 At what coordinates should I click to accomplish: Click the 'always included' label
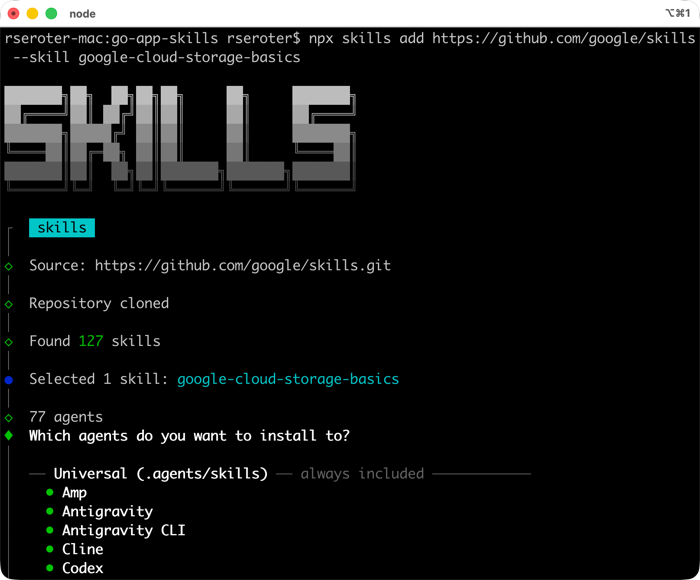pyautogui.click(x=362, y=473)
